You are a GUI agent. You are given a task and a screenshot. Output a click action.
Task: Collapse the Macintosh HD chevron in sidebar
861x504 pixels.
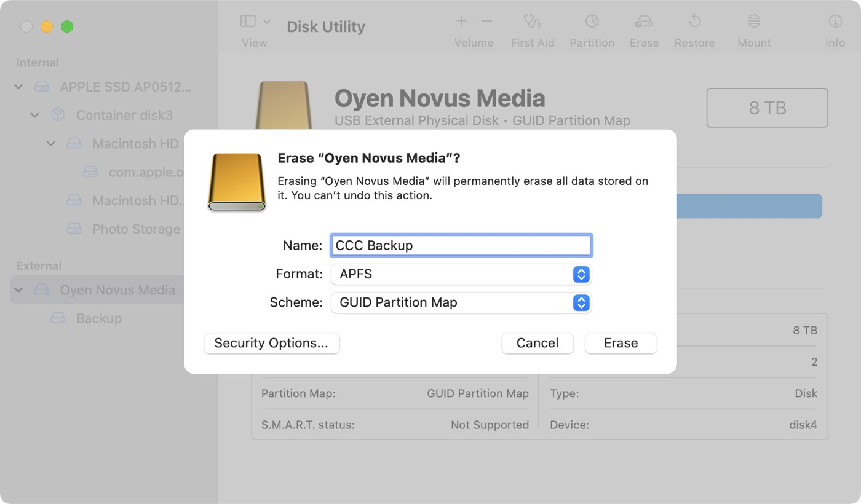51,143
